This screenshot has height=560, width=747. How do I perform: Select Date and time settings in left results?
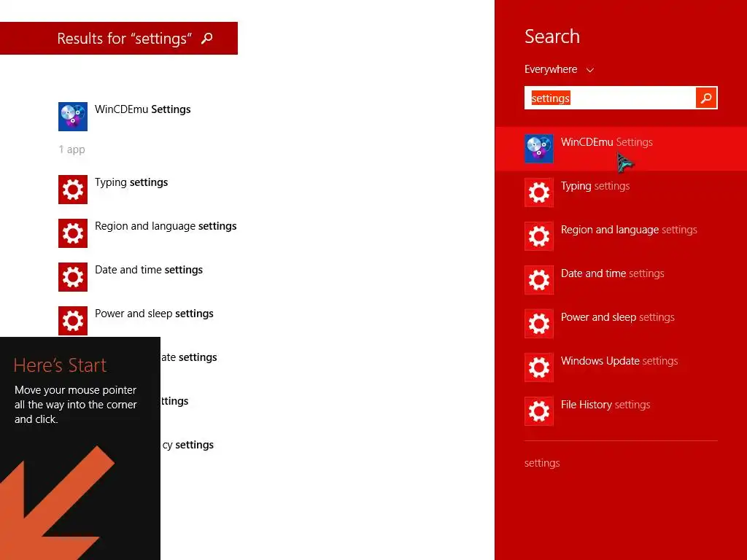tap(149, 270)
